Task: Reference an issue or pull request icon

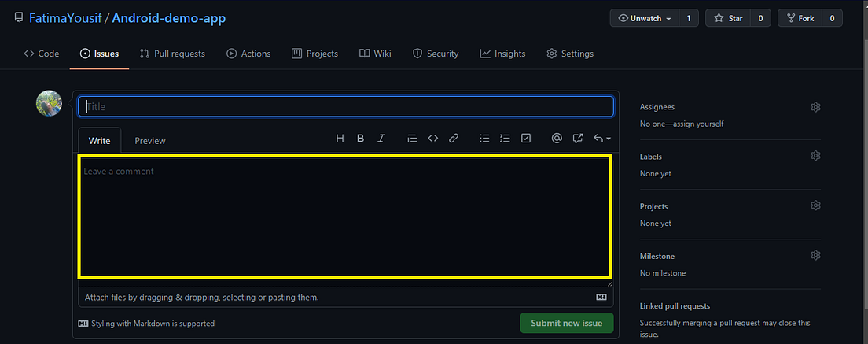Action: (578, 139)
